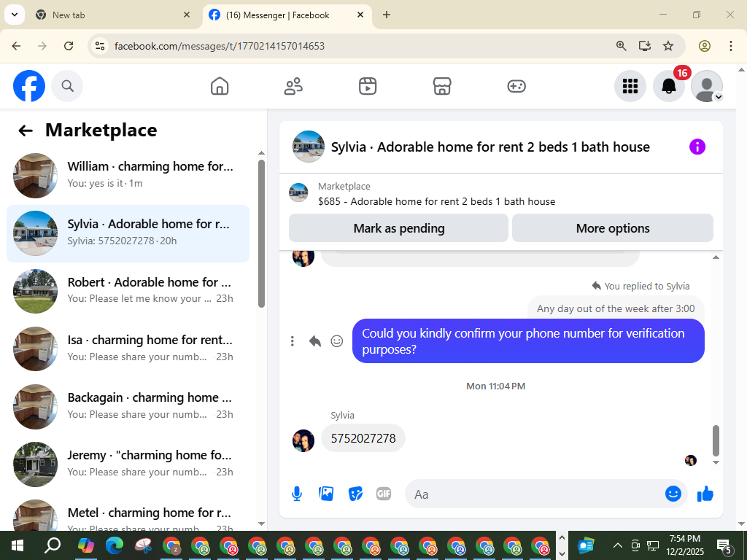Open Windows taskbar search
The width and height of the screenshot is (747, 560).
[x=53, y=545]
